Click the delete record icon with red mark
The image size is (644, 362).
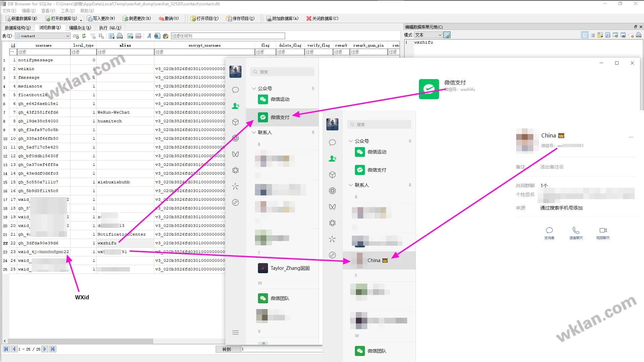coord(138,36)
